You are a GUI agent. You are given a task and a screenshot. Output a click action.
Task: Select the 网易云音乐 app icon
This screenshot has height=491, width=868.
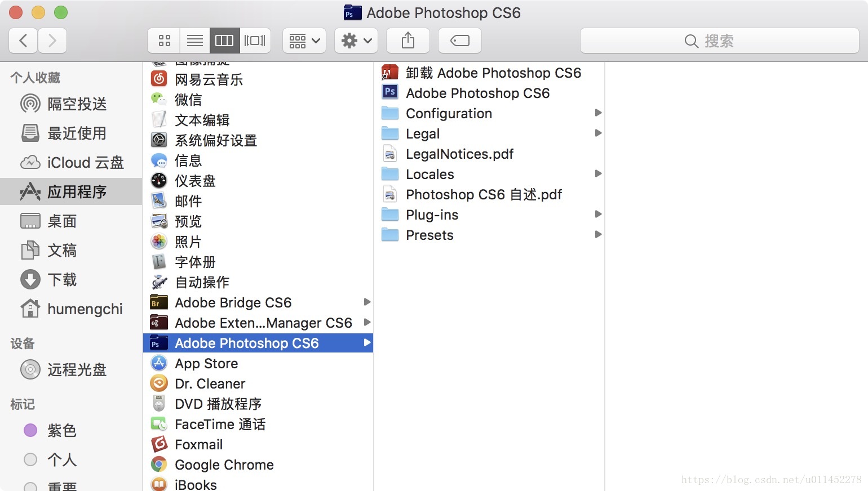tap(159, 79)
